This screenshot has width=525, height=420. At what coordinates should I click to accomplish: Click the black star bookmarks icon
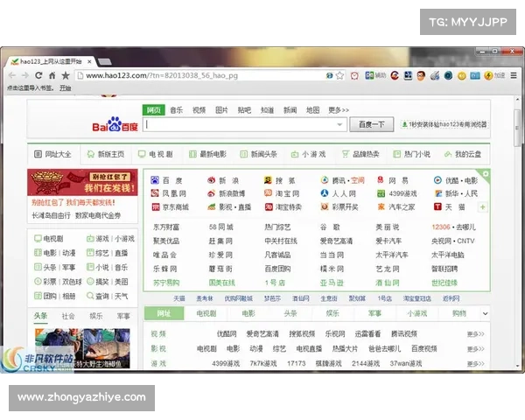pyautogui.click(x=66, y=75)
